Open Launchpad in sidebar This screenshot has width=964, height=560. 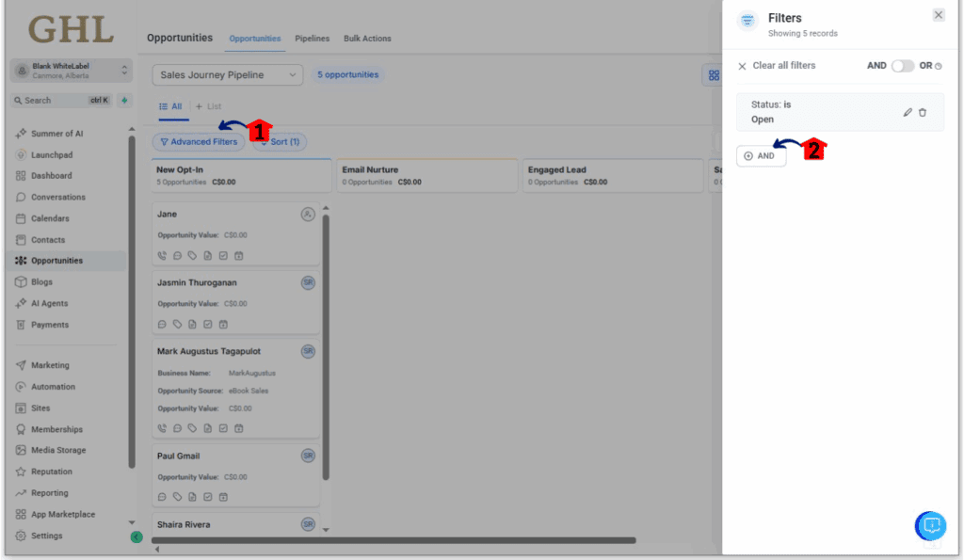click(x=52, y=155)
